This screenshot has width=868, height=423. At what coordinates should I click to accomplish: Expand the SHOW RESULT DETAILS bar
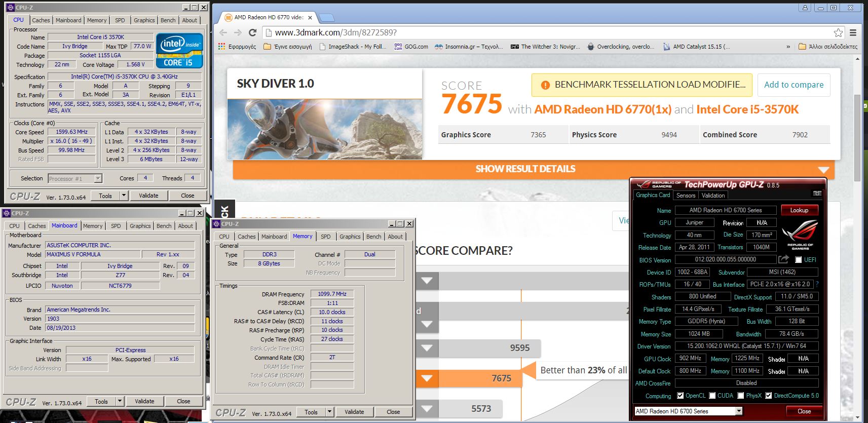533,169
